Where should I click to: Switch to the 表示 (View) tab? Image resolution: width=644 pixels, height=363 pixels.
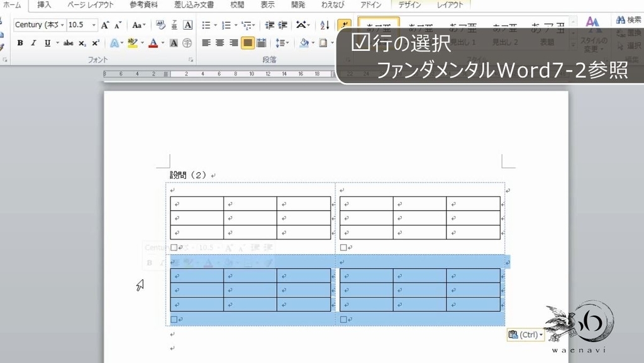(x=267, y=5)
